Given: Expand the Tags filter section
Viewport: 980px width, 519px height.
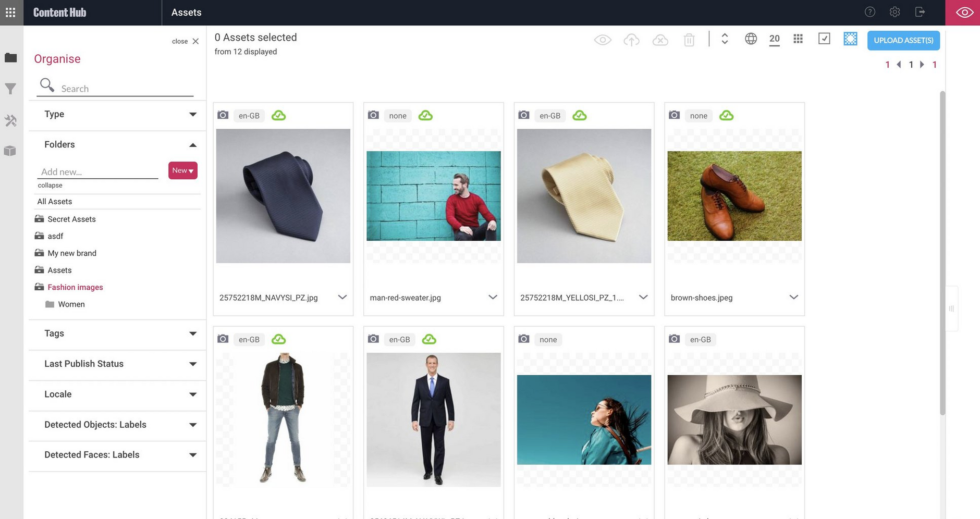Looking at the screenshot, I should tap(117, 333).
